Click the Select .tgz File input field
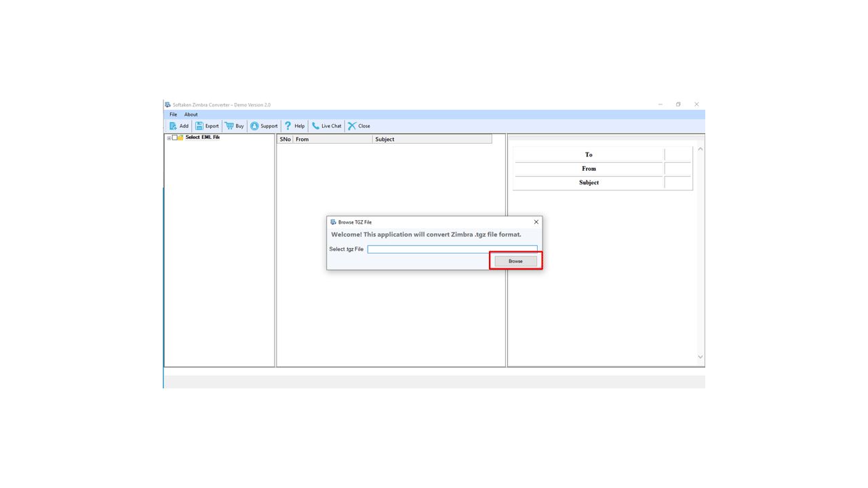This screenshot has height=488, width=868. click(x=452, y=249)
